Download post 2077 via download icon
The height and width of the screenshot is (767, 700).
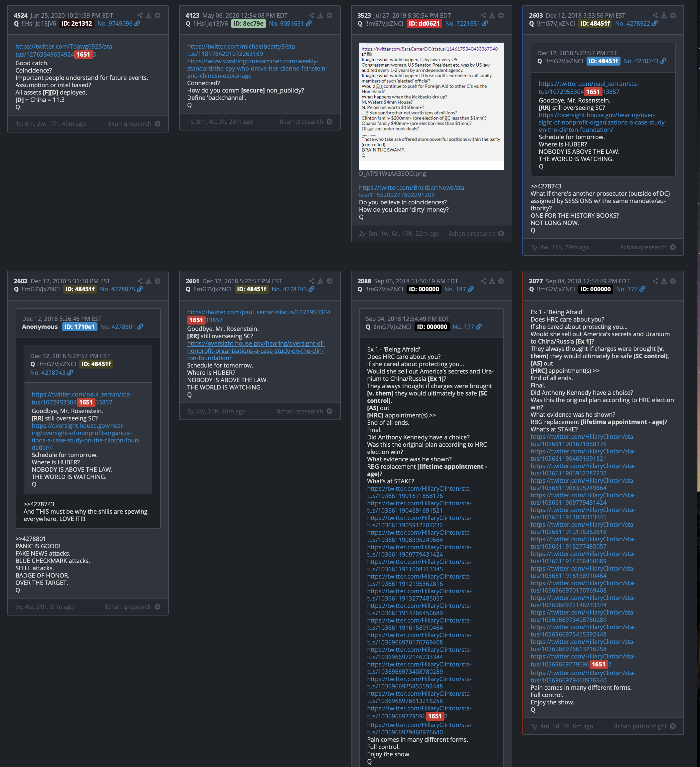(664, 281)
